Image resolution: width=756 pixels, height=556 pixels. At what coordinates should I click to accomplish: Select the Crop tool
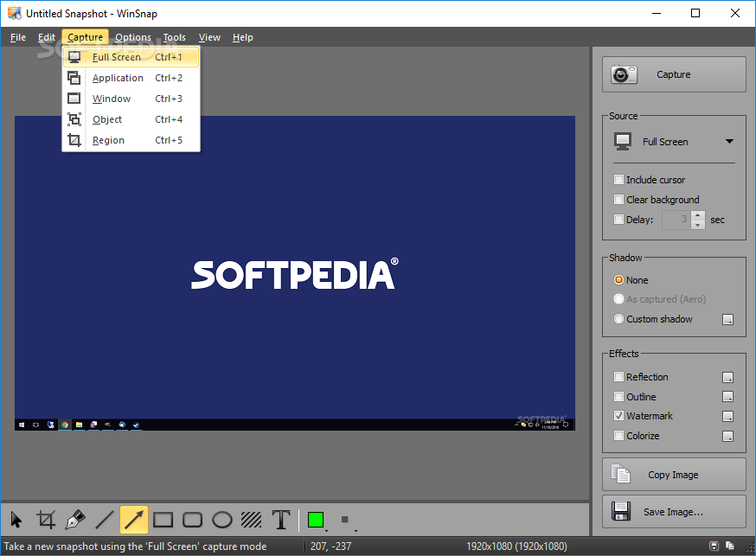(x=46, y=520)
